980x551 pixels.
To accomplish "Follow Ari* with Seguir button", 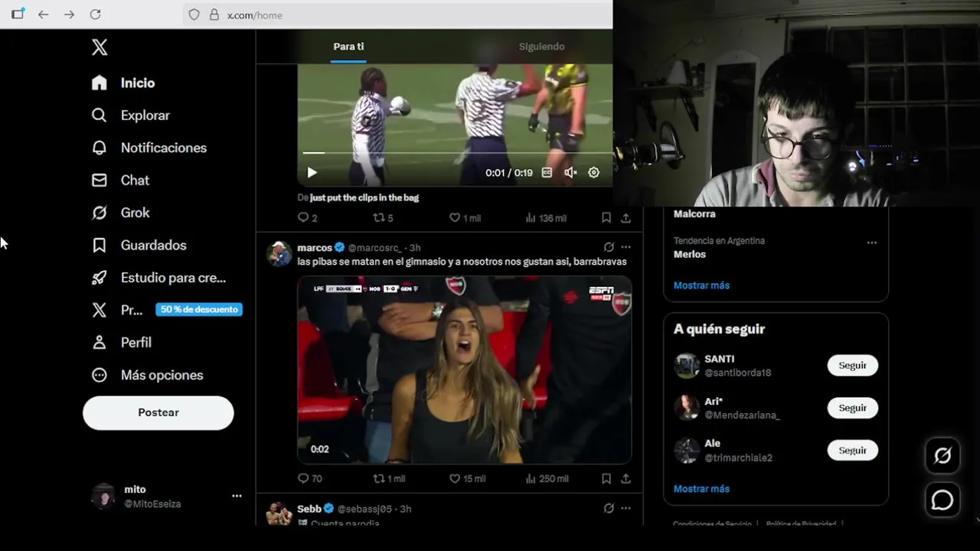I will click(x=852, y=408).
